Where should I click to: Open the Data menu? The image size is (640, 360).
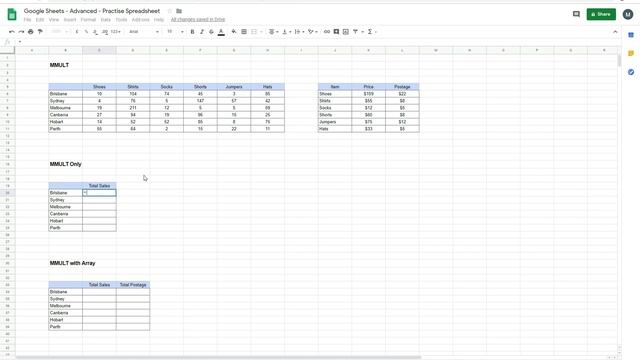pyautogui.click(x=106, y=20)
